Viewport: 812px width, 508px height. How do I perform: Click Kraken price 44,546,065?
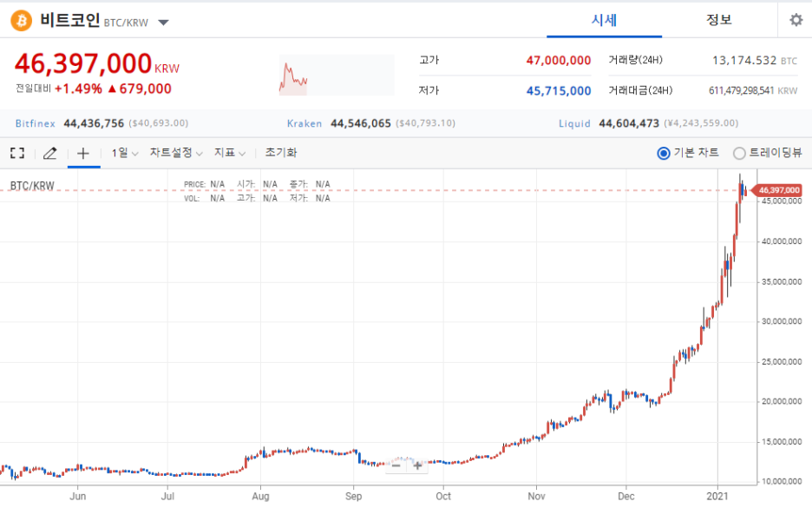360,123
